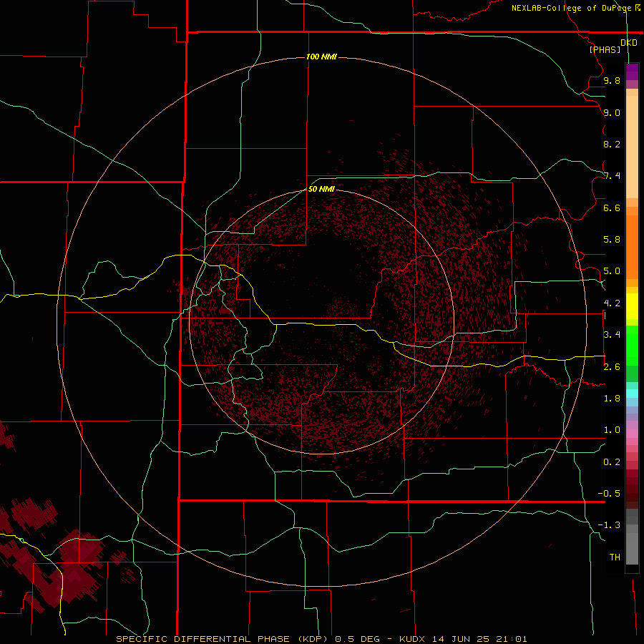Click the SPECIFIC DIFFERENTIAL PHASE (KDP) title text
This screenshot has height=644, width=644.
point(222,639)
